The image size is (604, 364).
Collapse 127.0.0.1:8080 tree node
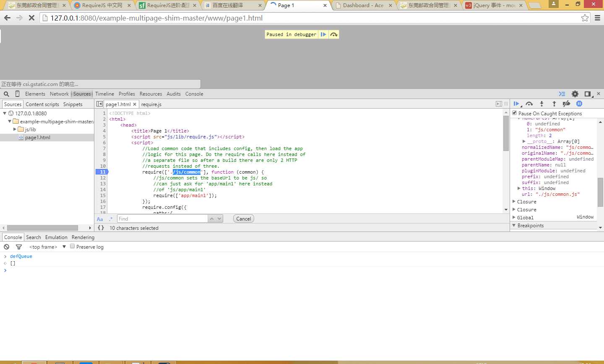pyautogui.click(x=5, y=113)
